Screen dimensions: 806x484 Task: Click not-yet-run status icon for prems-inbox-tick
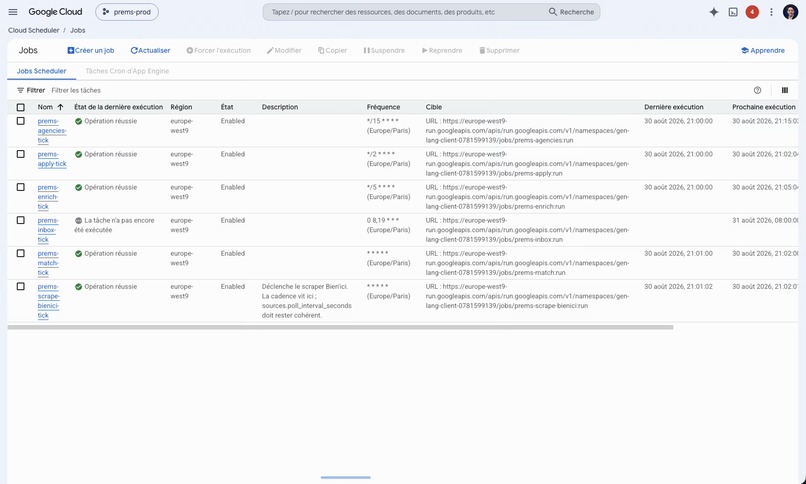(79, 220)
